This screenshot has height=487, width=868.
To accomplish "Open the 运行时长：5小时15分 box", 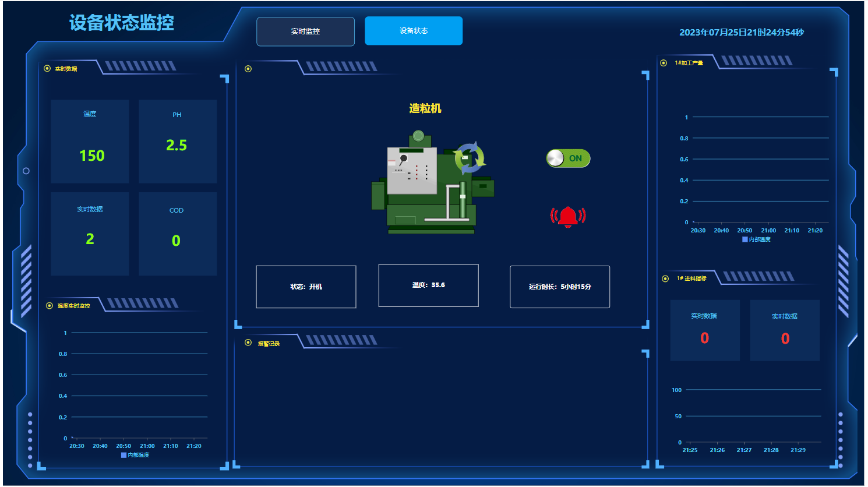I will (x=560, y=287).
